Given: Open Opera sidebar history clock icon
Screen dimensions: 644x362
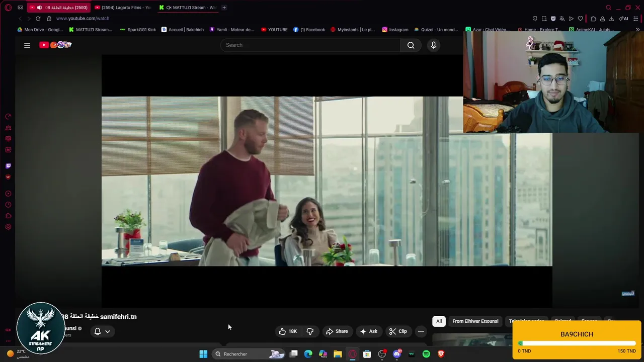Looking at the screenshot, I should click(8, 205).
